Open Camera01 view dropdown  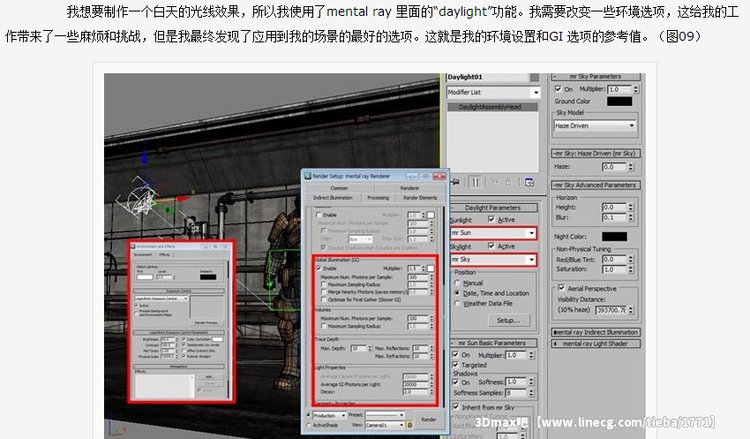coord(385,425)
